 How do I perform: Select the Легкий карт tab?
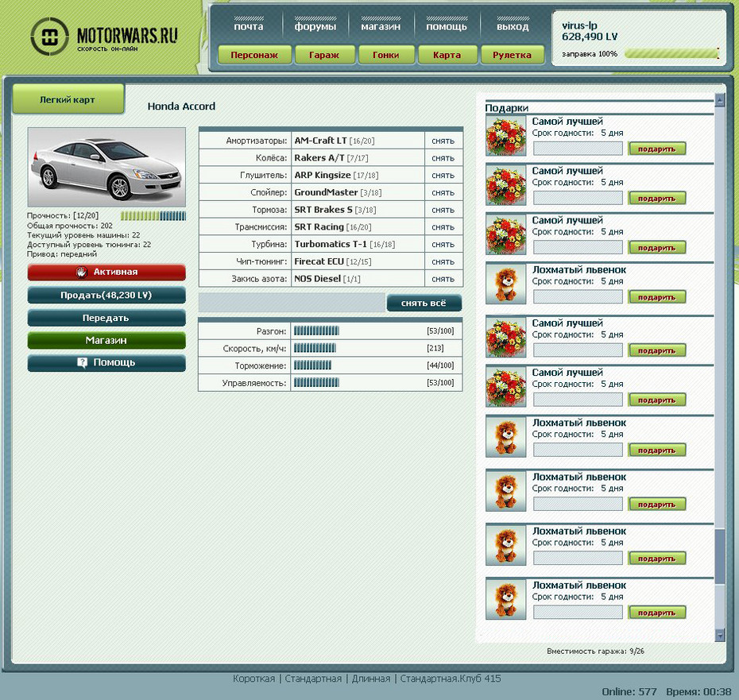(x=68, y=99)
